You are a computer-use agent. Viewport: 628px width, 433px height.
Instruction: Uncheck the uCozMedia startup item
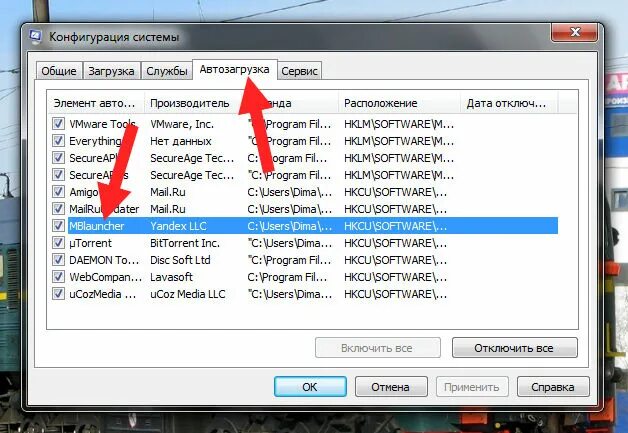[58, 294]
